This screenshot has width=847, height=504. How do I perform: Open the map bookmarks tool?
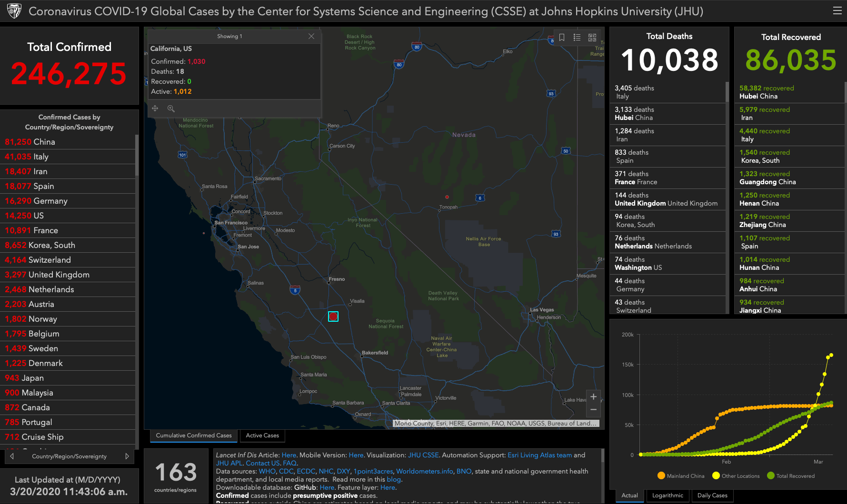(562, 37)
